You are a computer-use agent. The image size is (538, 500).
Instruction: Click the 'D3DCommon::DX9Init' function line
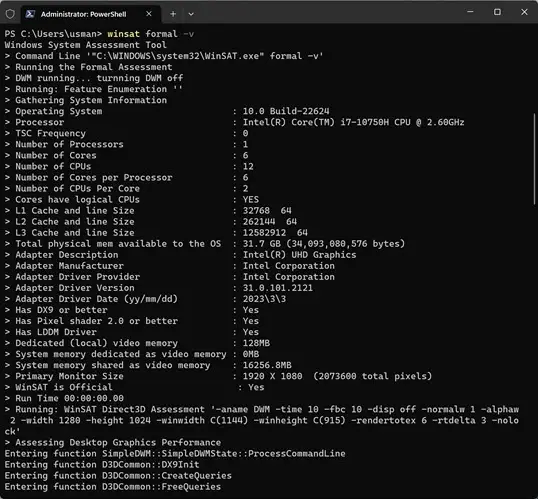pos(102,464)
